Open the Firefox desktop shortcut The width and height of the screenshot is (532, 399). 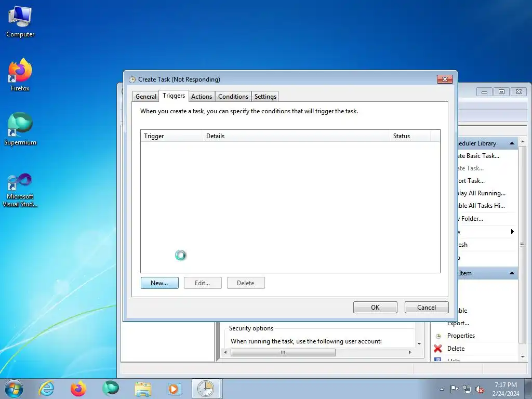pos(20,75)
